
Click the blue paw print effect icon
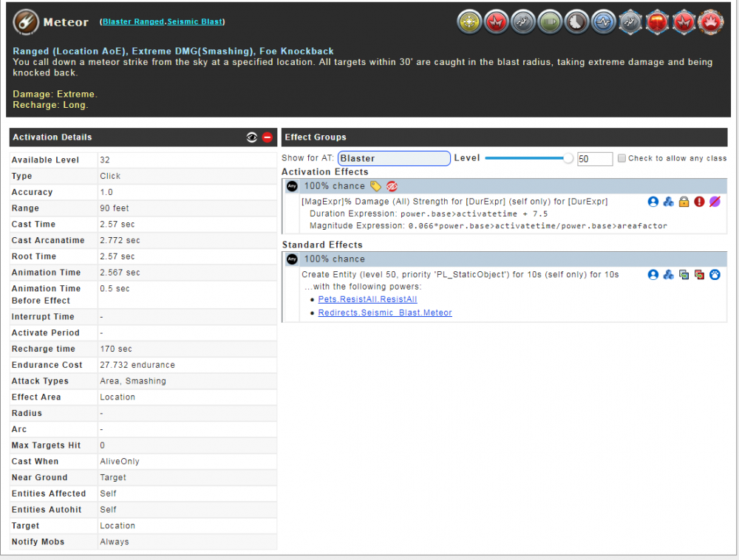(x=715, y=275)
